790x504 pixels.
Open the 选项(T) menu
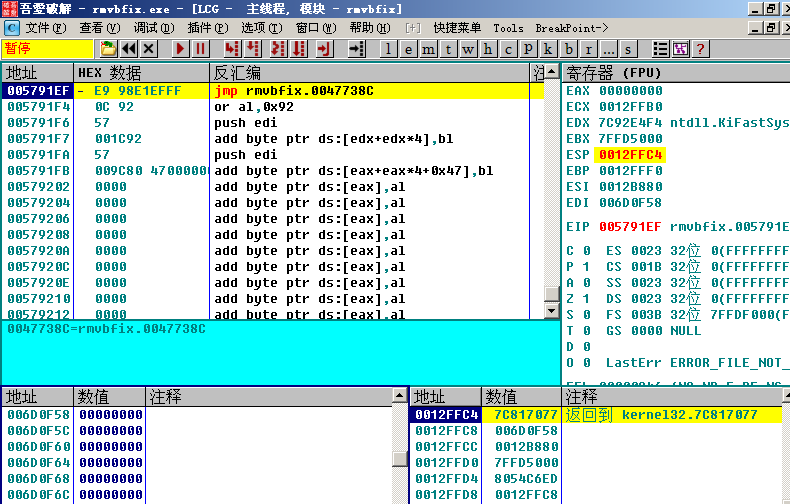(x=261, y=28)
